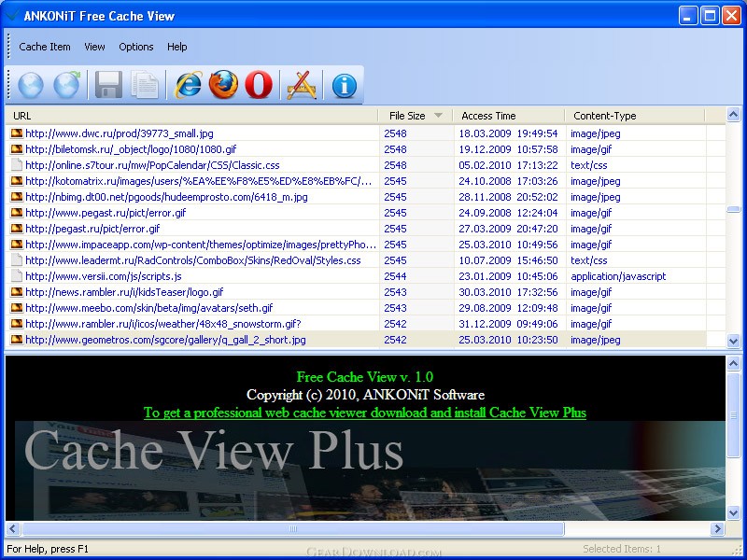Click access time 31.12.2009 09:49:06
This screenshot has height=560, width=747.
click(x=508, y=324)
